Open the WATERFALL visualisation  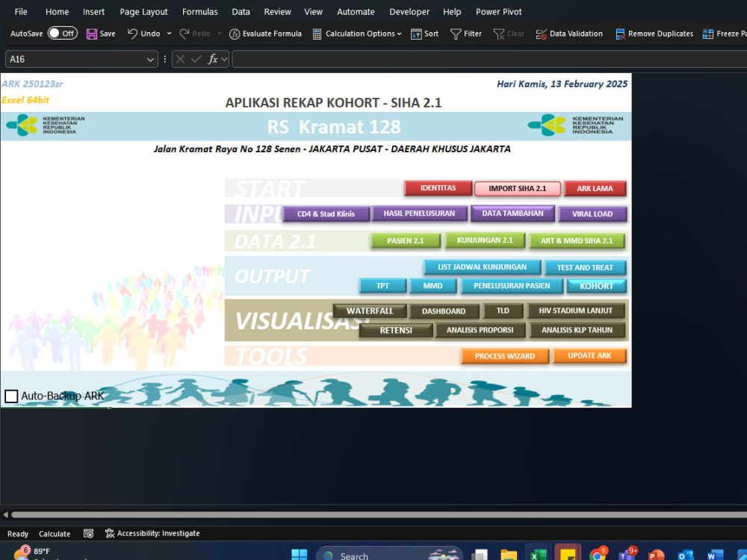click(370, 311)
